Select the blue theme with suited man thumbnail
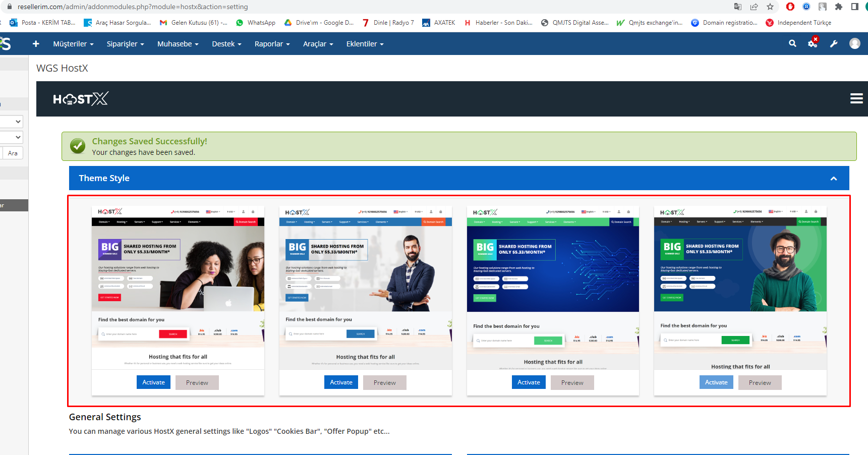Viewport: 868px width, 455px height. (366, 288)
